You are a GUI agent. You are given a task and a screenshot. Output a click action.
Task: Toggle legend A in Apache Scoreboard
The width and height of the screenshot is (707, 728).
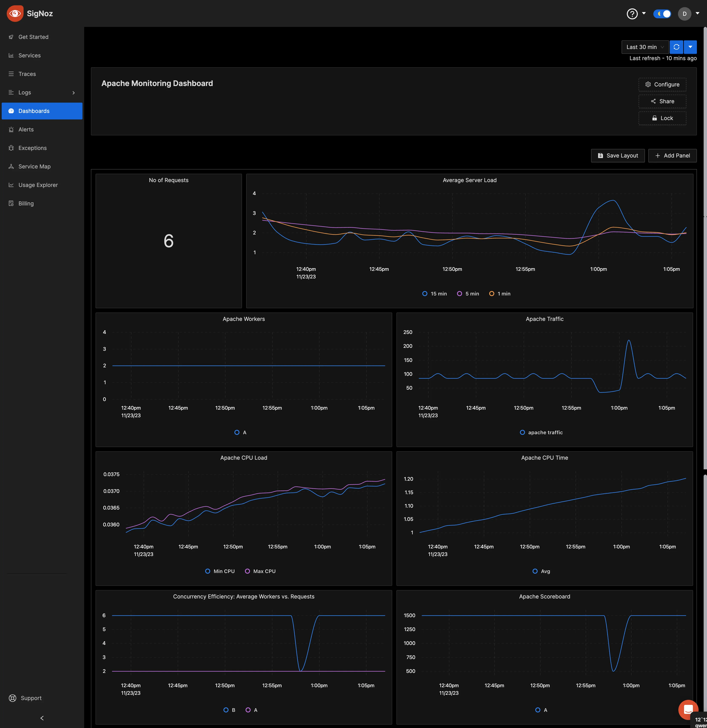coord(541,710)
